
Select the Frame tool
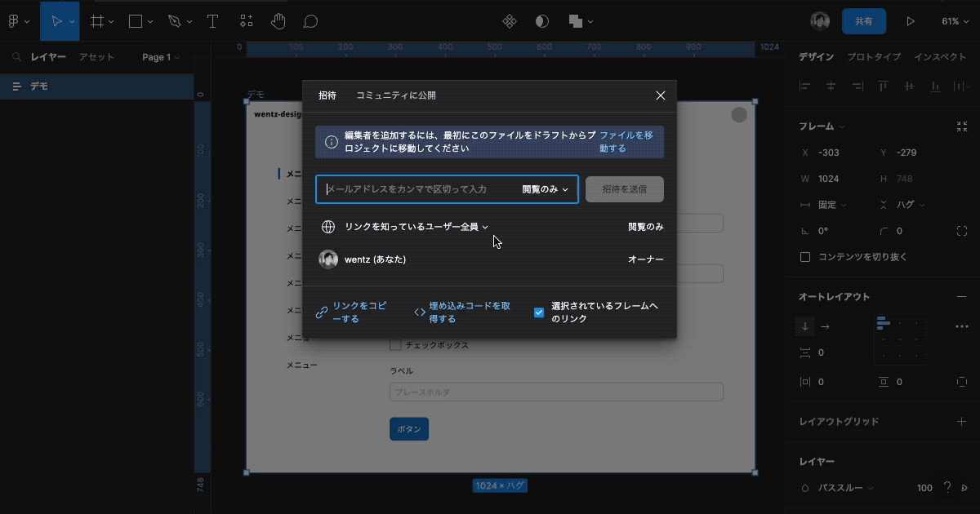coord(96,21)
